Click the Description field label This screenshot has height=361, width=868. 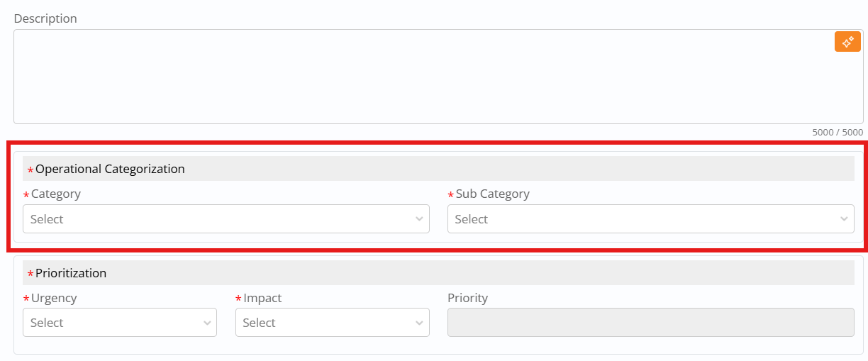tap(45, 18)
